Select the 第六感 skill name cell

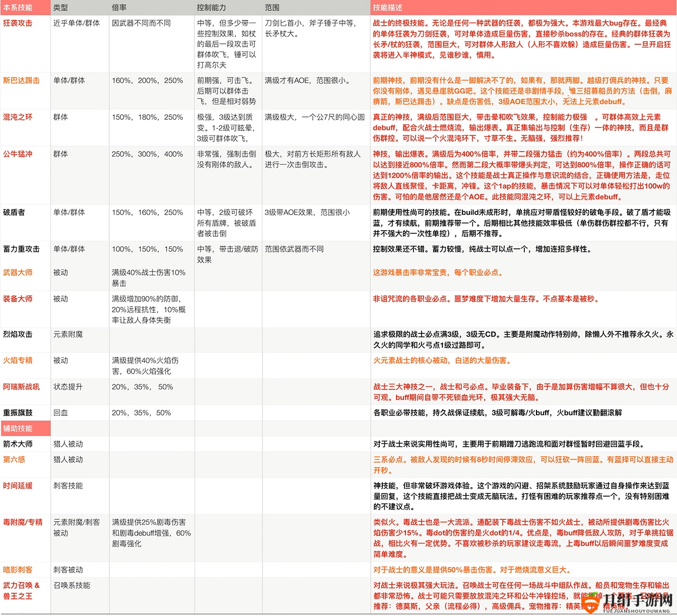click(x=25, y=465)
